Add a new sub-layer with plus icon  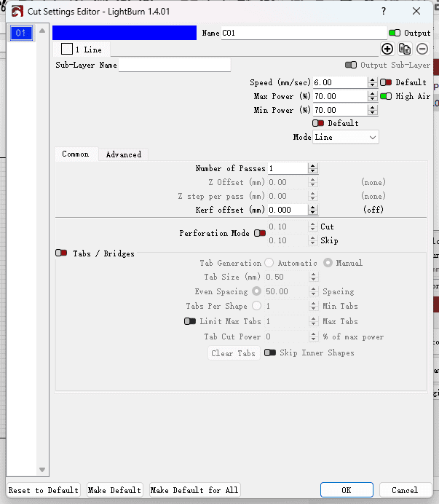pos(387,50)
